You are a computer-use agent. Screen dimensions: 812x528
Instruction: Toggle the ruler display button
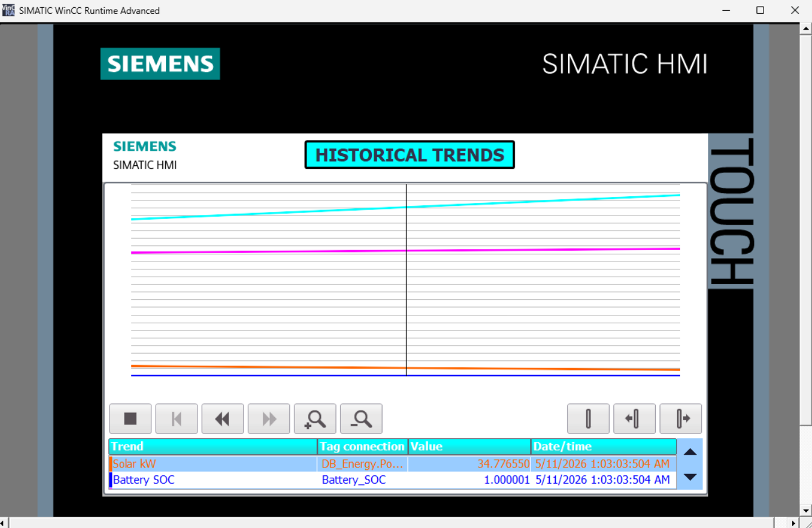coord(588,418)
